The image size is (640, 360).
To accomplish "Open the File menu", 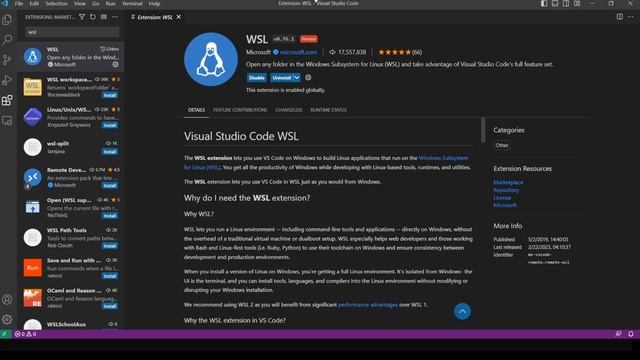I will click(19, 4).
